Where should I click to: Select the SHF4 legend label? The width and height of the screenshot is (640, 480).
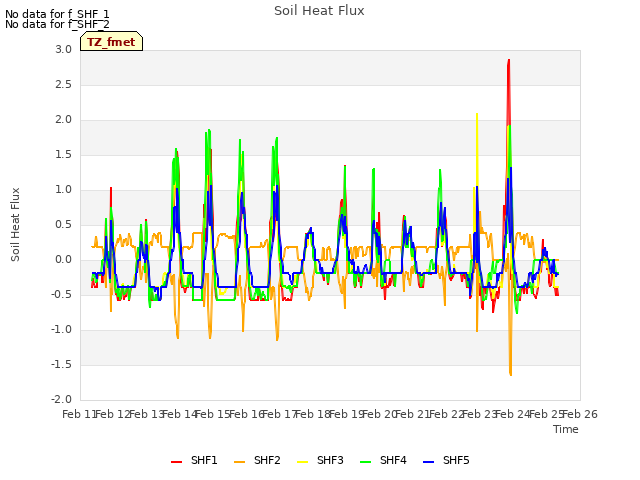click(393, 460)
